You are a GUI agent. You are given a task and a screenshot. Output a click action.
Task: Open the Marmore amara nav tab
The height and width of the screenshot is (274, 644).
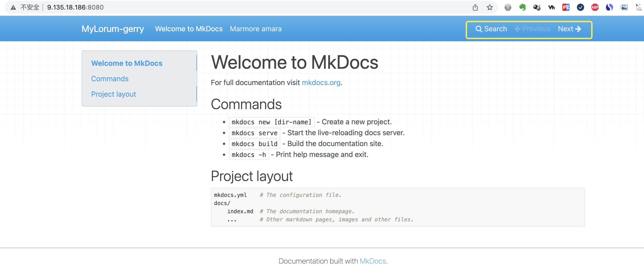(x=256, y=29)
